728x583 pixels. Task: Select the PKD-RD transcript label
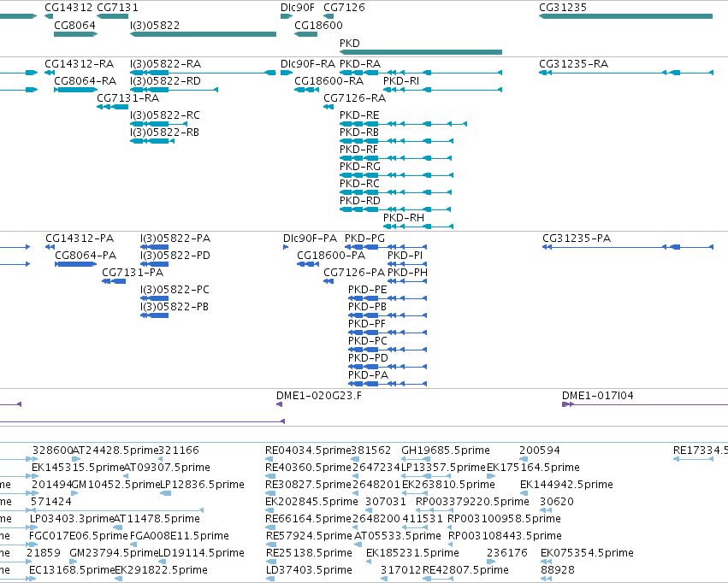click(360, 200)
